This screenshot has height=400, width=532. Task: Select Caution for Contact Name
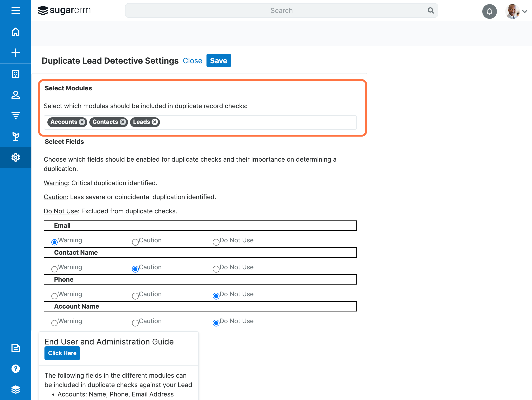coord(136,269)
